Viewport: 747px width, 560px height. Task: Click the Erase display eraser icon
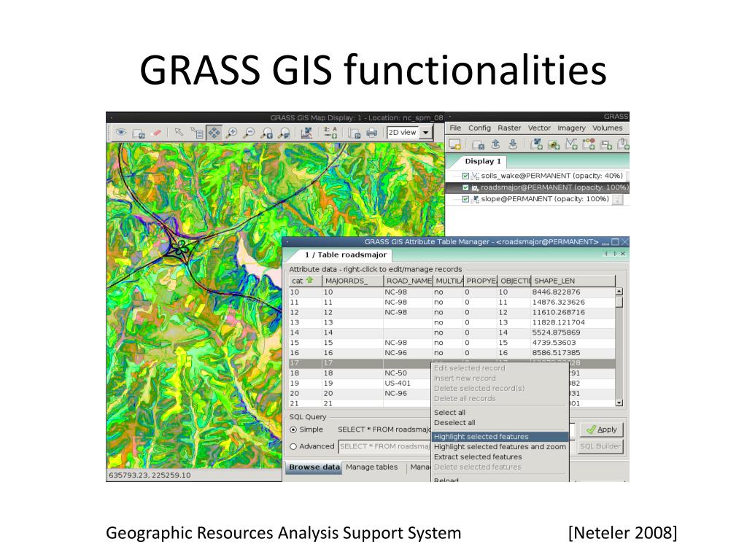(x=157, y=133)
